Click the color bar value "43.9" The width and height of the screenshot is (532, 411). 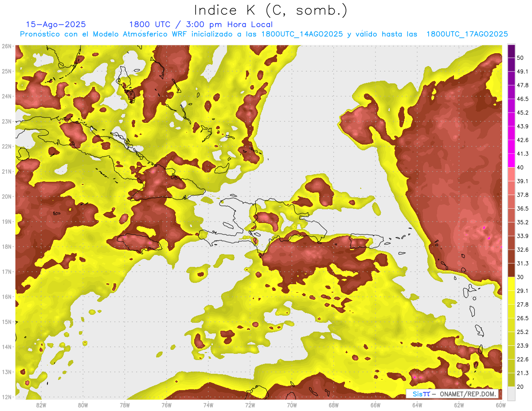[x=522, y=126]
